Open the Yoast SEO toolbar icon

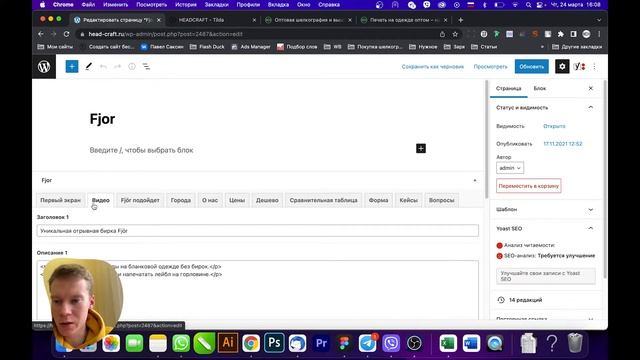579,67
